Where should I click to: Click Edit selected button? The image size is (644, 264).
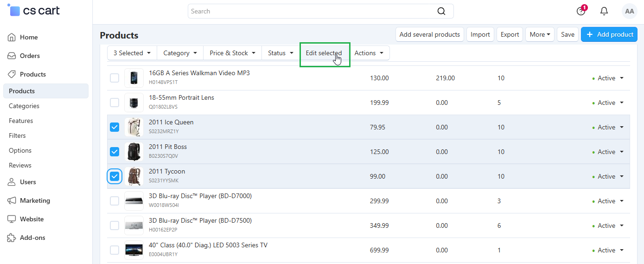(324, 53)
